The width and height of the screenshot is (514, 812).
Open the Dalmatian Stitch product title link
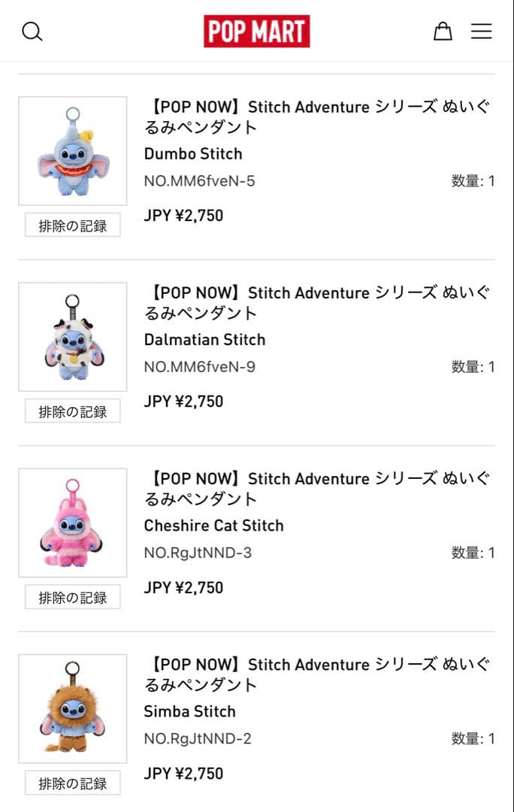tap(316, 301)
